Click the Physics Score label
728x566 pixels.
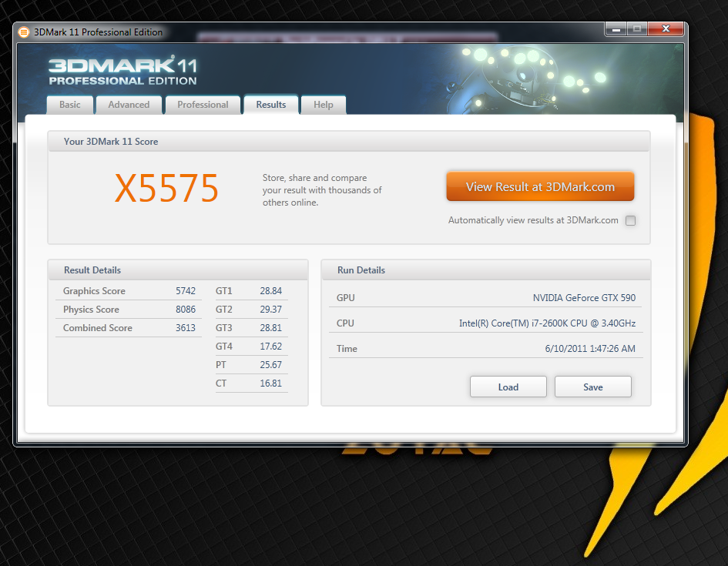(91, 310)
